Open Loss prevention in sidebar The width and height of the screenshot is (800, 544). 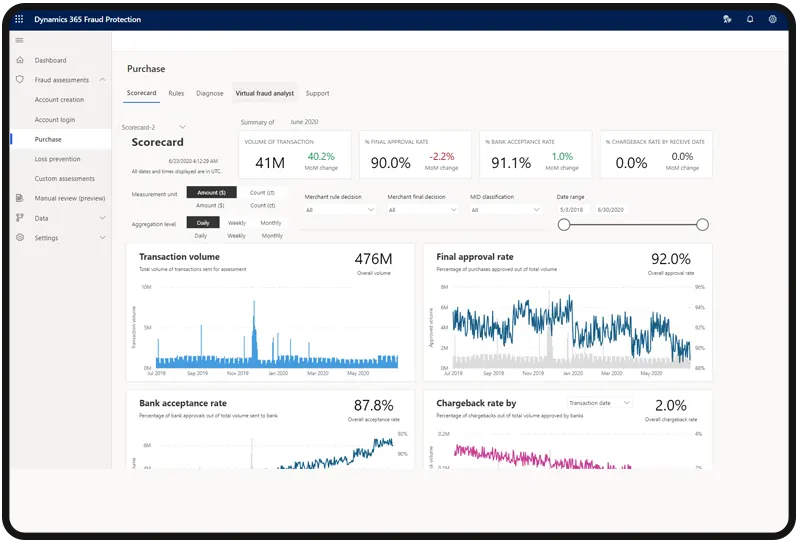coord(57,159)
